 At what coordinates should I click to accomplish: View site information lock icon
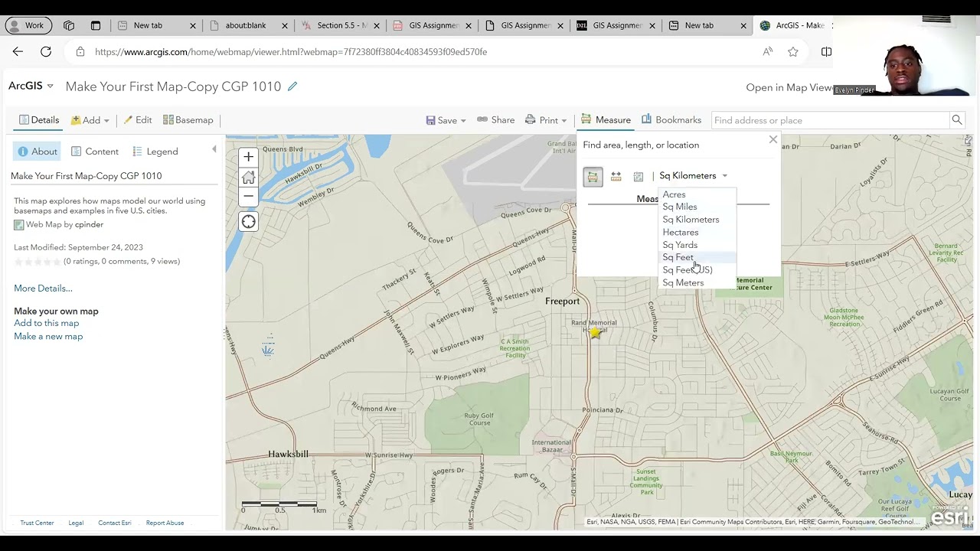80,51
